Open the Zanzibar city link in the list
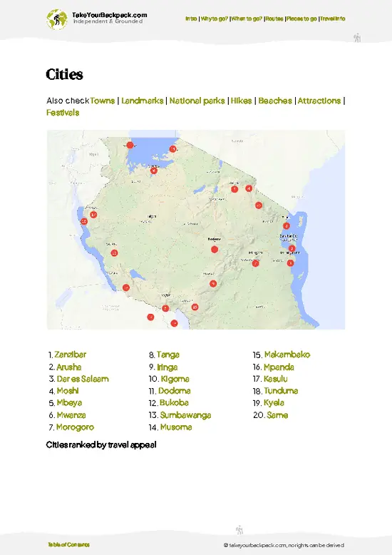Image resolution: width=392 pixels, height=555 pixels. [x=70, y=355]
